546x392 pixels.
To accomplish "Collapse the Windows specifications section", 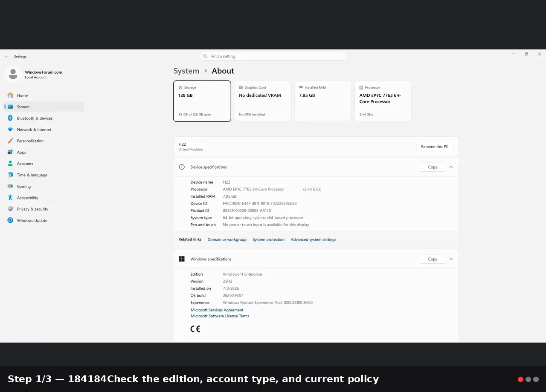I will (x=451, y=259).
